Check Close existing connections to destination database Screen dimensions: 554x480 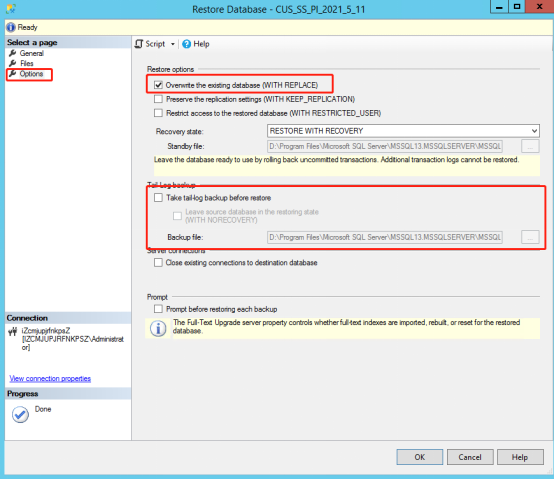click(x=158, y=262)
